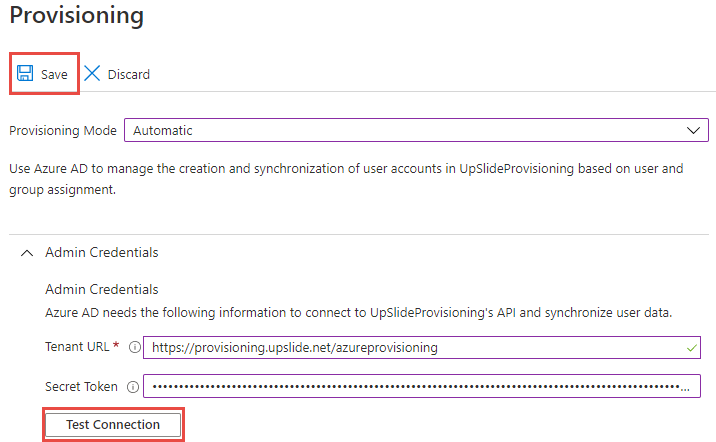This screenshot has width=716, height=442.
Task: Click the Save label in the toolbar
Action: [x=54, y=74]
